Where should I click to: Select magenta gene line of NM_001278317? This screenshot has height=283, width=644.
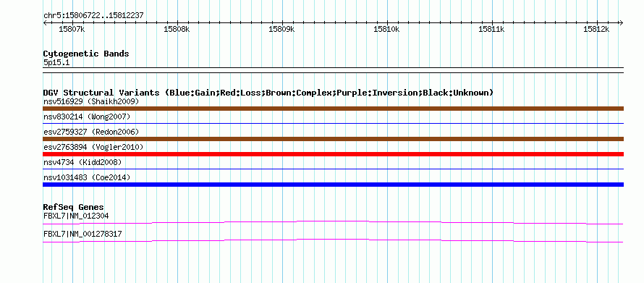pos(333,241)
